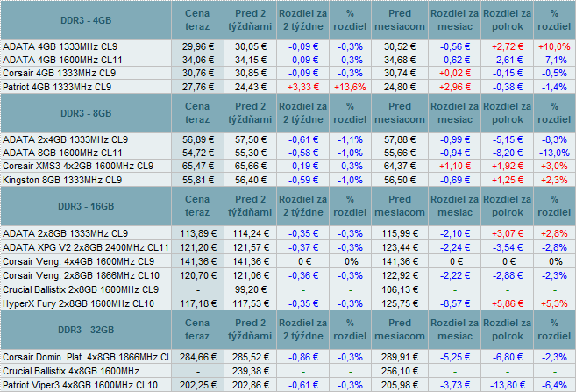Select Patriot Viper3 4x8GB 1600MHz CL10
Image resolution: width=576 pixels, height=392 pixels.
pyautogui.click(x=288, y=385)
